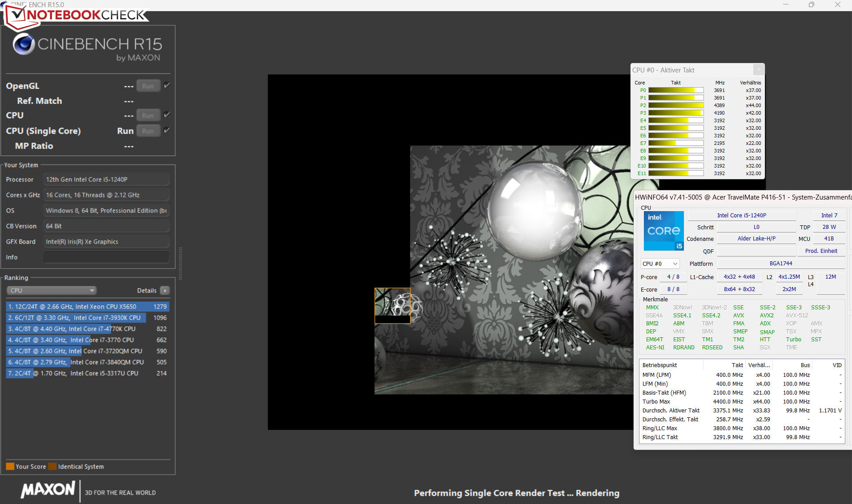Click the Intel Core i5 logo badge

[x=663, y=231]
